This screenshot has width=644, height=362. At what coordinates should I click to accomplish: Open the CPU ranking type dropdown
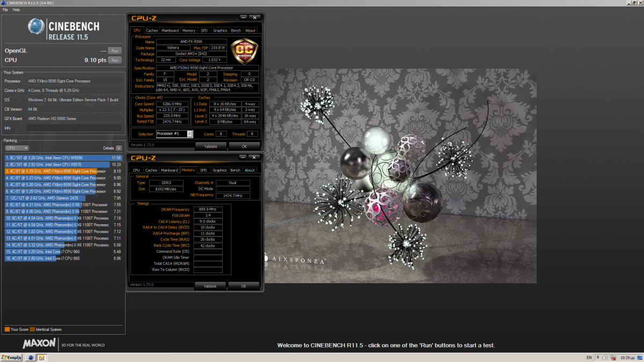[17, 148]
